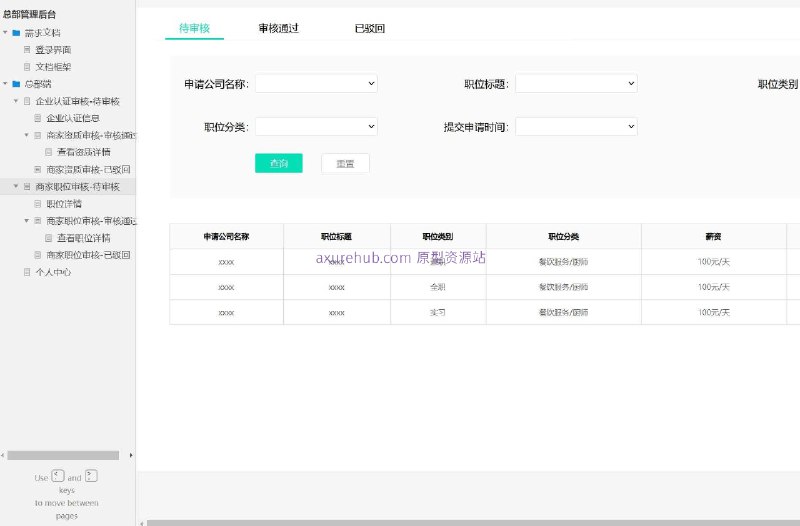This screenshot has width=800, height=526.
Task: Open the 职位详情 page
Action: (x=64, y=204)
